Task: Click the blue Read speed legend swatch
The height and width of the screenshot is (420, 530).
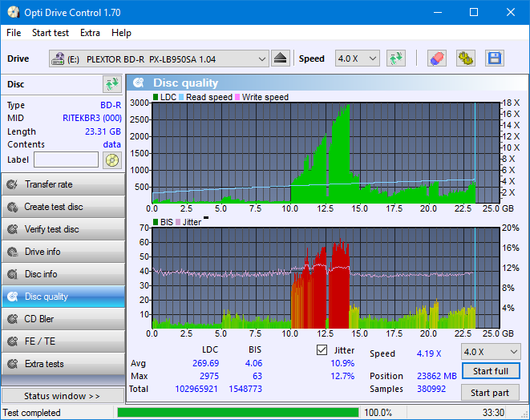Action: (181, 97)
